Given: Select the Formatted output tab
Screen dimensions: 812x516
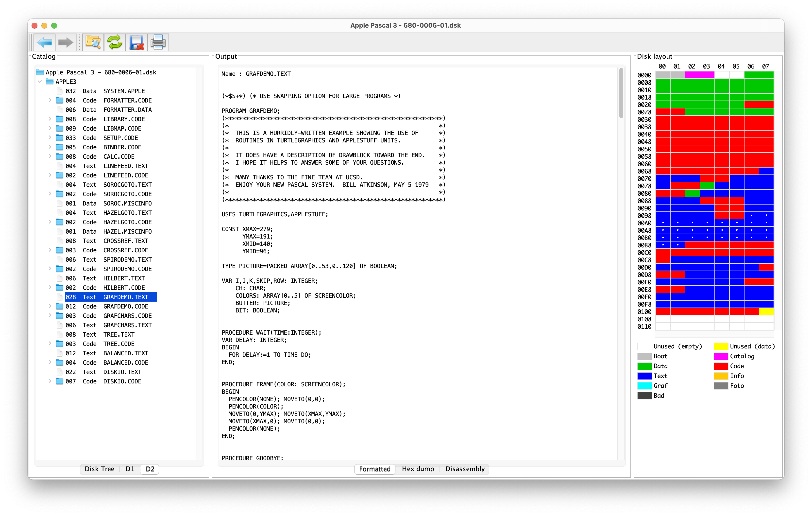Looking at the screenshot, I should coord(375,469).
